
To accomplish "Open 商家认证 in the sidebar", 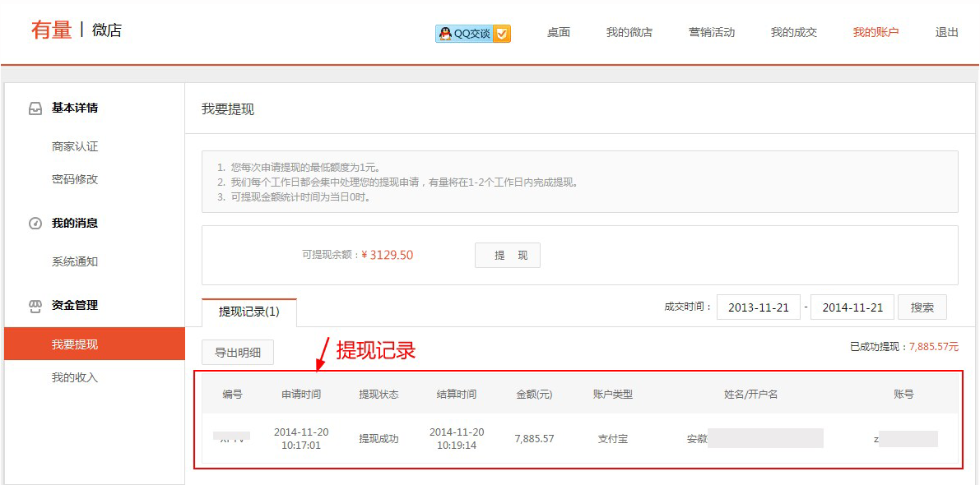I will (75, 147).
